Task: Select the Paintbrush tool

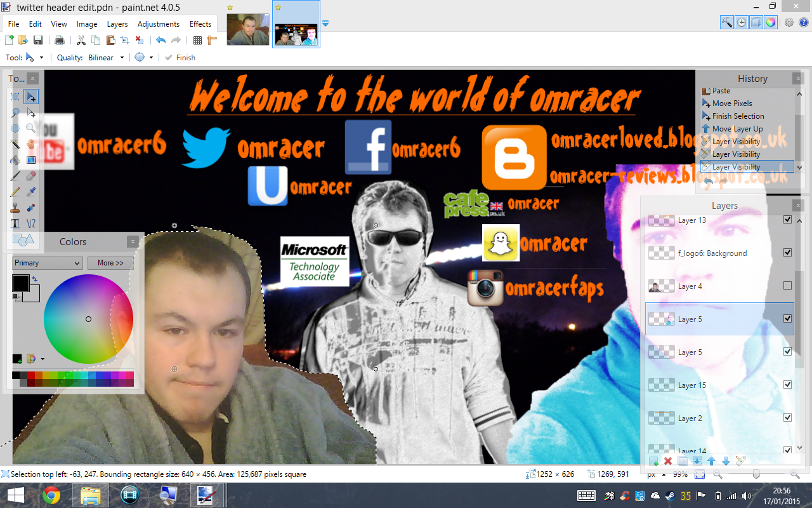Action: pyautogui.click(x=16, y=176)
